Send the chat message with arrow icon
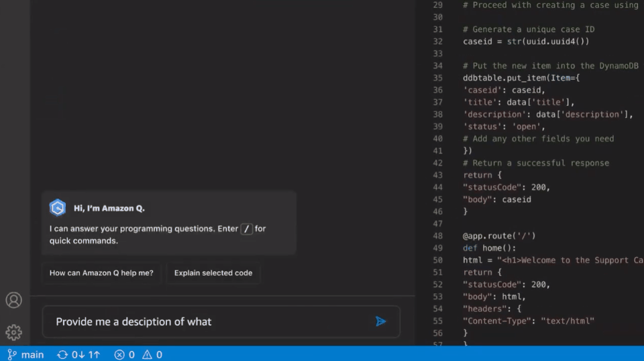Screen dimensions: 644x361 point(381,321)
